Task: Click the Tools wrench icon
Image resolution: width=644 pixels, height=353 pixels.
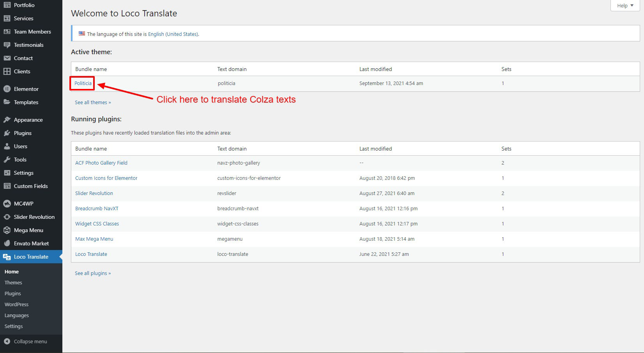Action: (x=7, y=160)
